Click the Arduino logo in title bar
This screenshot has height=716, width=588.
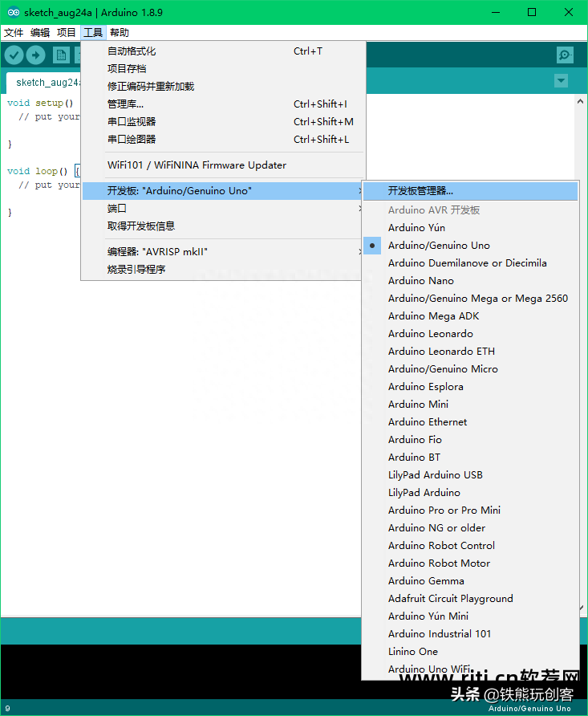pos(14,12)
